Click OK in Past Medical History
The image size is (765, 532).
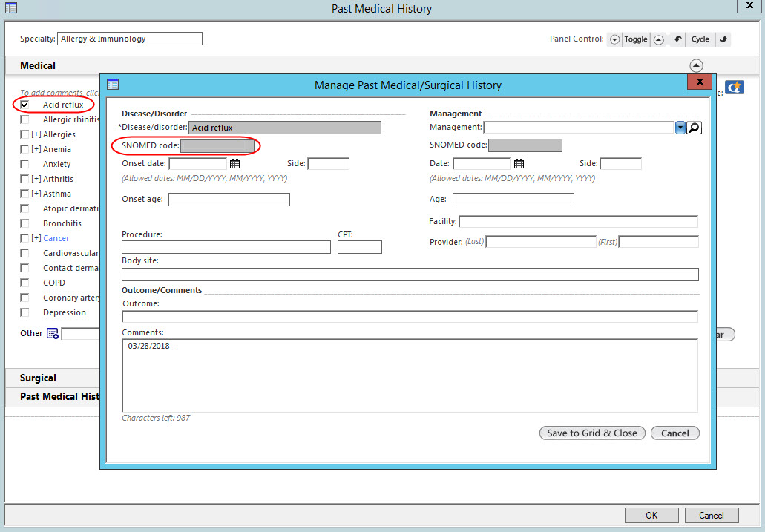click(651, 516)
